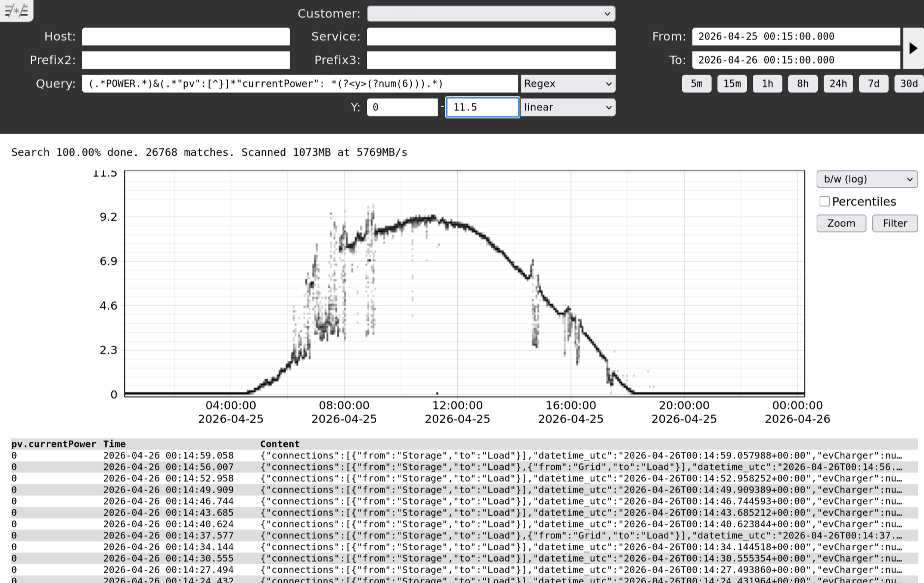Select the 1h time range button
This screenshot has width=924, height=583.
767,84
